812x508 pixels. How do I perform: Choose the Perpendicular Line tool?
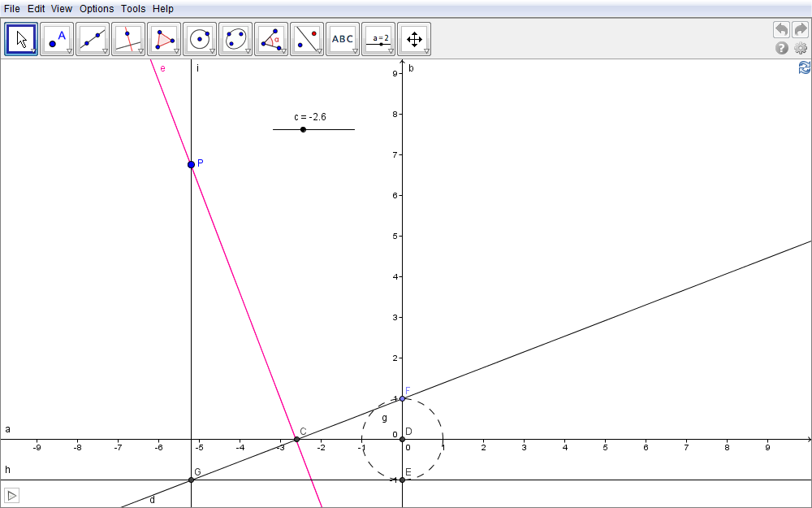pyautogui.click(x=128, y=38)
